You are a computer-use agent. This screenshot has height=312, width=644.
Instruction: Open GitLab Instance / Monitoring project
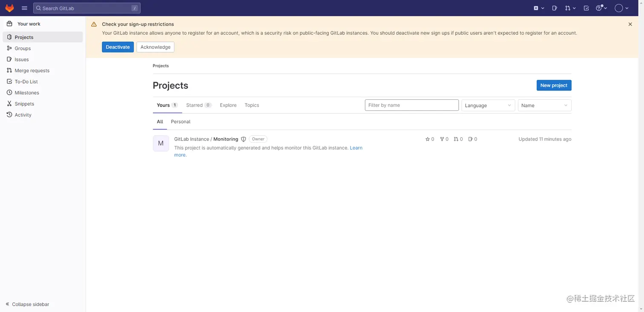[x=206, y=139]
